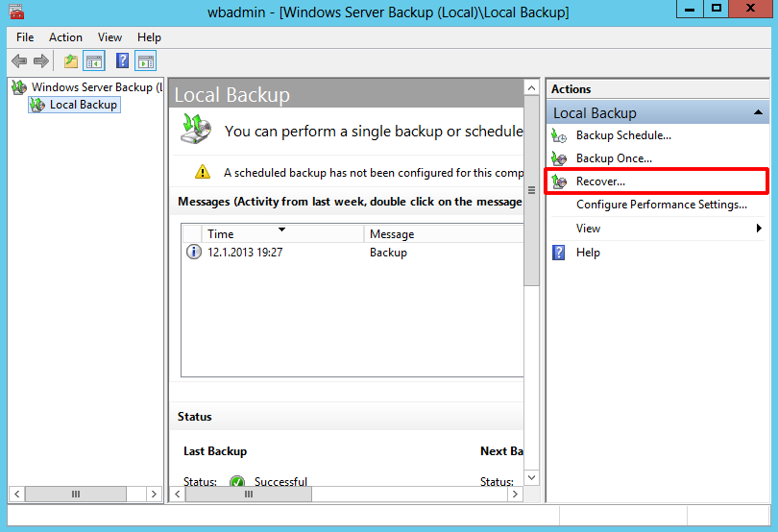Open the Help menu in the menu bar
Screen dimensions: 778x532
coord(149,37)
